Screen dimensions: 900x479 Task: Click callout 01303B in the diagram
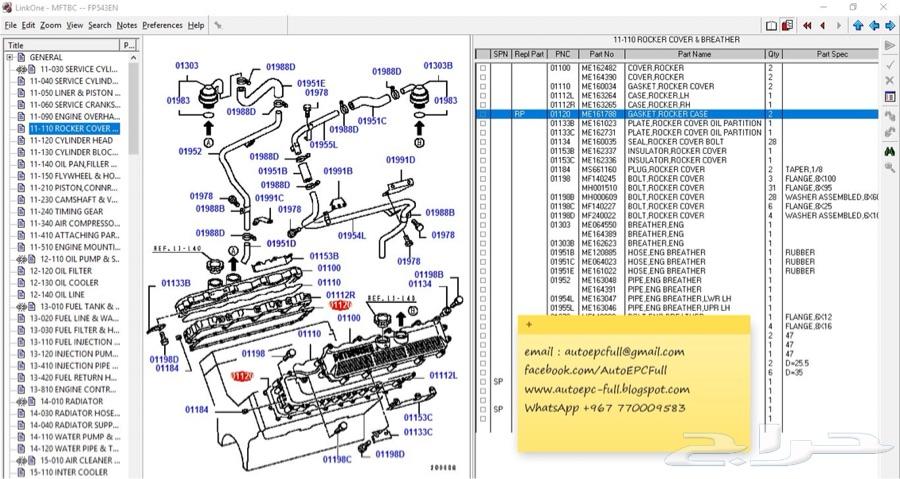click(x=438, y=65)
